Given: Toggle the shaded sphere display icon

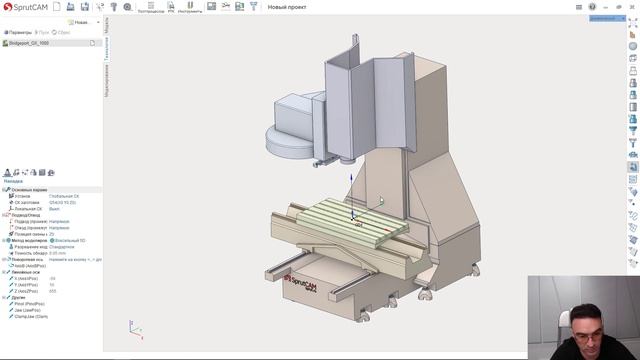Looking at the screenshot, I should (x=633, y=46).
